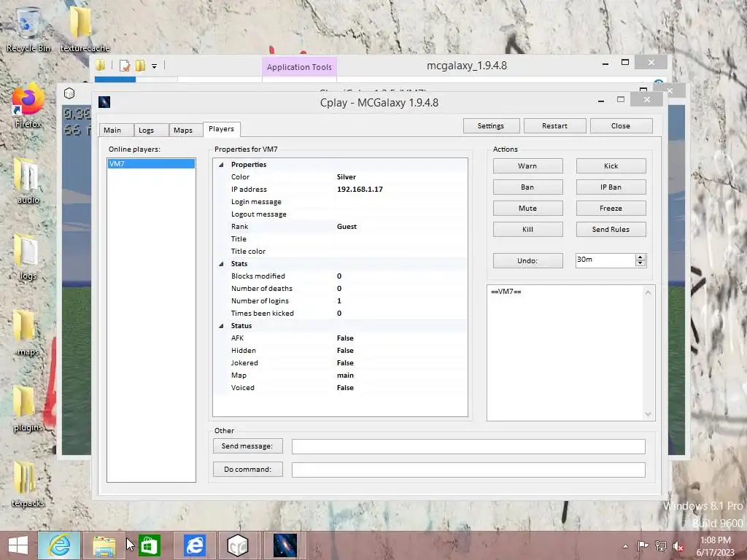Select the Color Silver property row

click(341, 177)
